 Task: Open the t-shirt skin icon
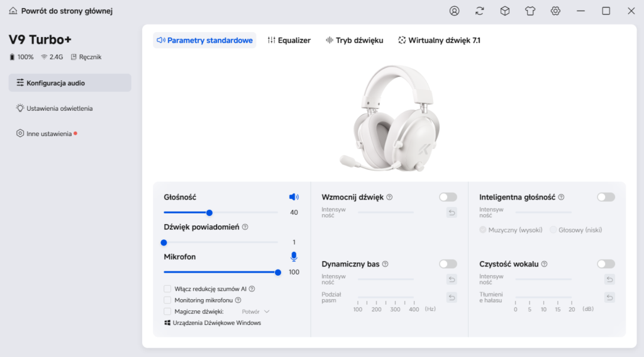[530, 11]
